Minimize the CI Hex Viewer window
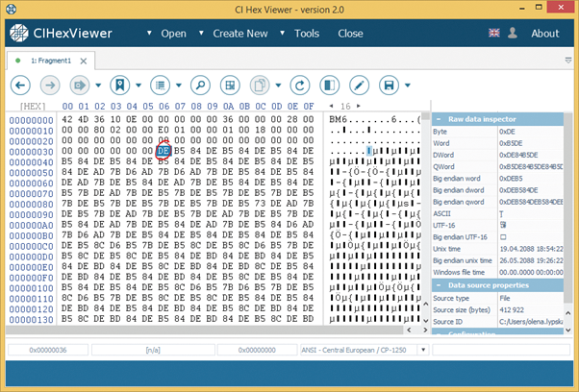 [x=522, y=8]
